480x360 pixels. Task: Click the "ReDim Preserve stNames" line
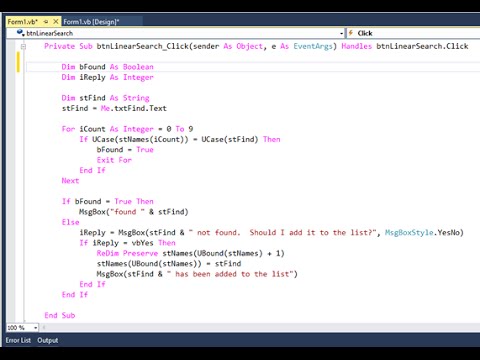(x=190, y=253)
